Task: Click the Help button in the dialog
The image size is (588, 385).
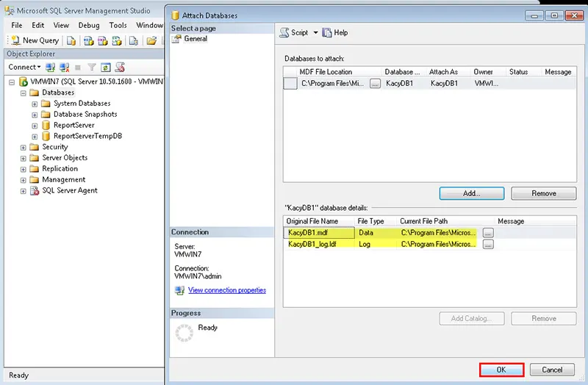Action: point(335,32)
